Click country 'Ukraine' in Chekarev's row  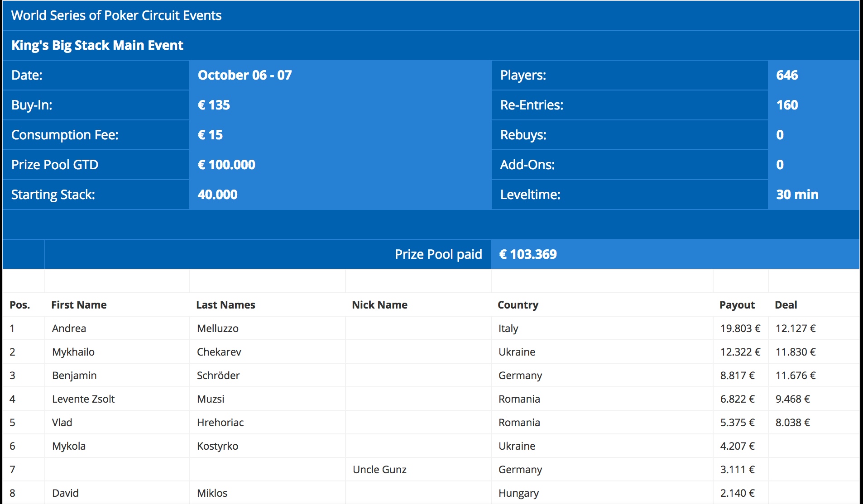point(517,352)
